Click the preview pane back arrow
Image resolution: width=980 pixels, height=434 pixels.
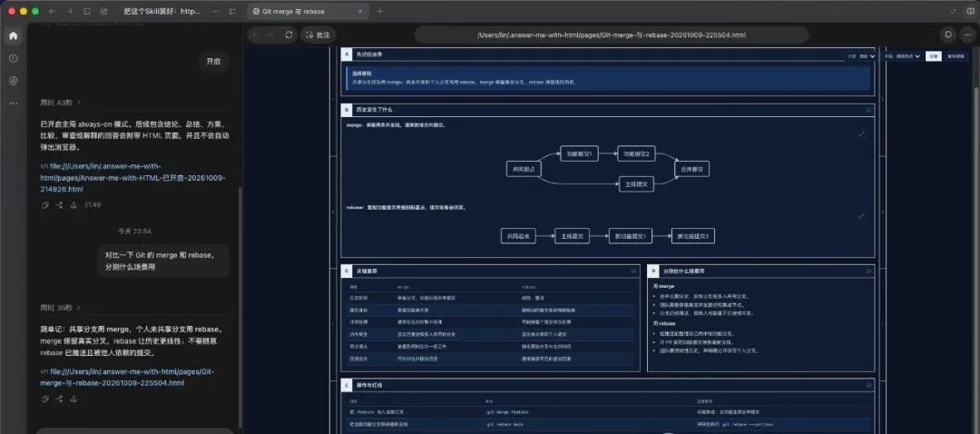click(255, 35)
